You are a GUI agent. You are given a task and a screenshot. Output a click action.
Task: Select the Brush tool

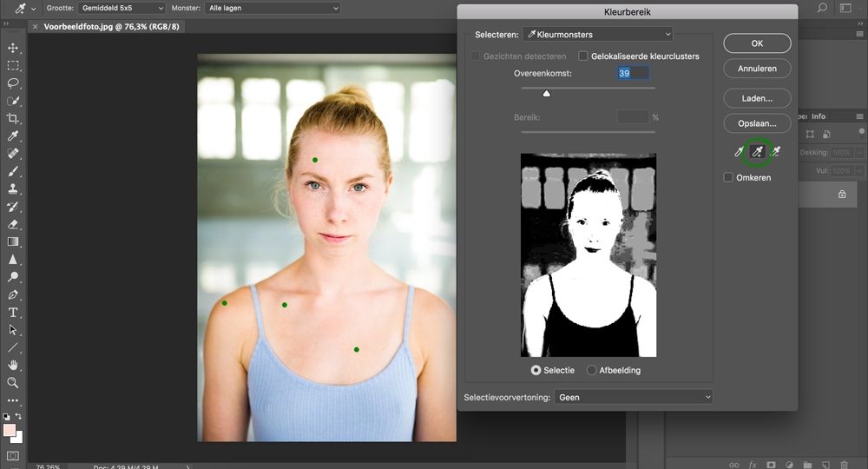13,172
